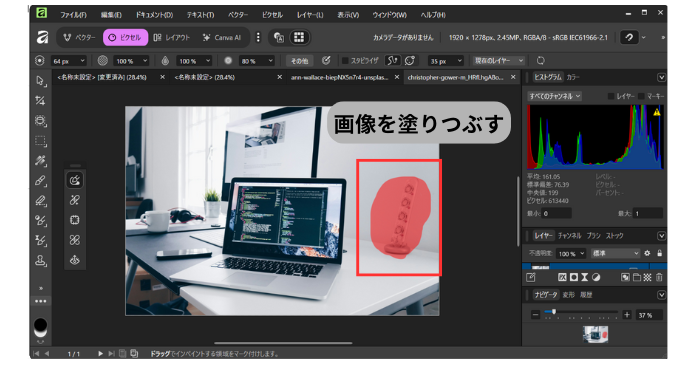
Task: Expand the navigator panel options menu
Action: pyautogui.click(x=661, y=295)
